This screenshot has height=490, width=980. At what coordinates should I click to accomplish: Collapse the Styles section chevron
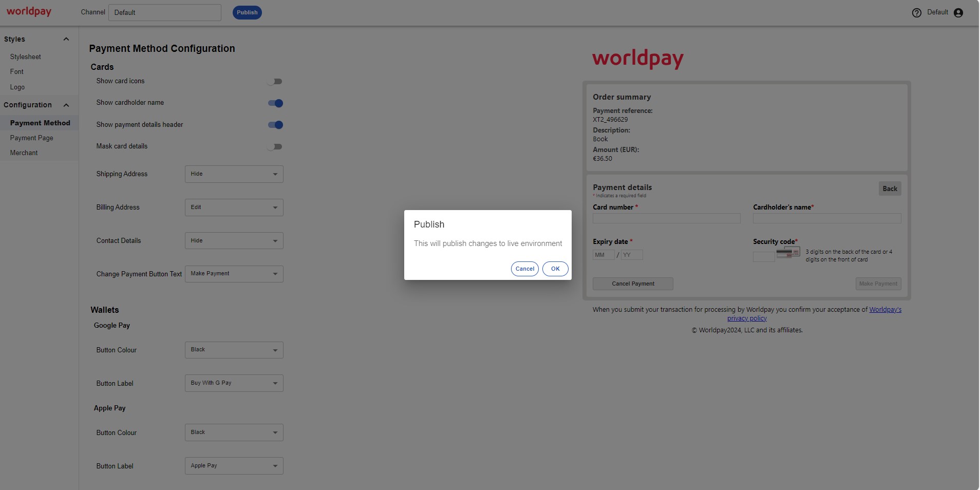66,39
